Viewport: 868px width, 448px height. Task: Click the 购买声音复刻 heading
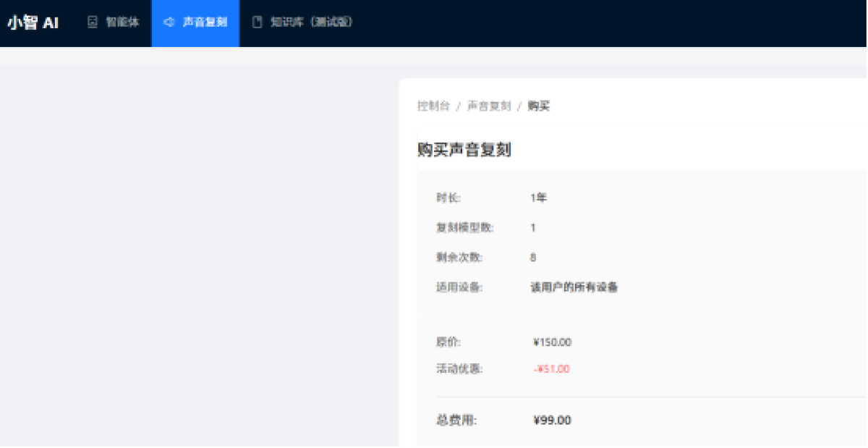click(464, 150)
